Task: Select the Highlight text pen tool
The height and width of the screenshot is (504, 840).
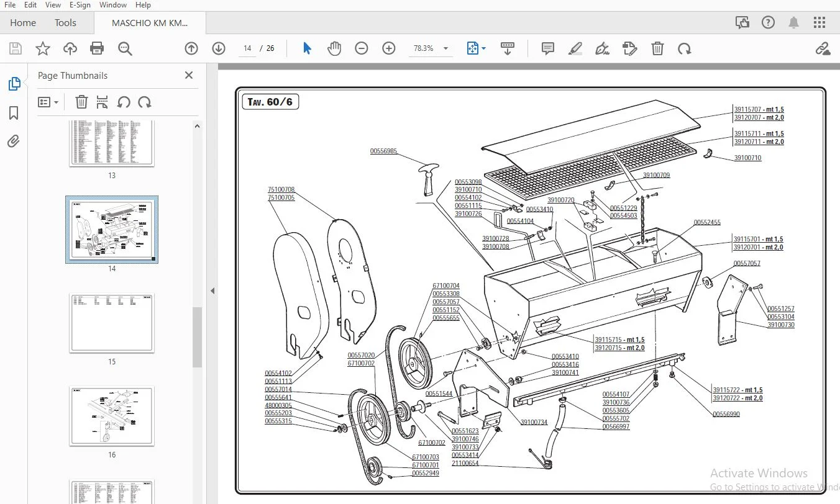Action: (575, 48)
